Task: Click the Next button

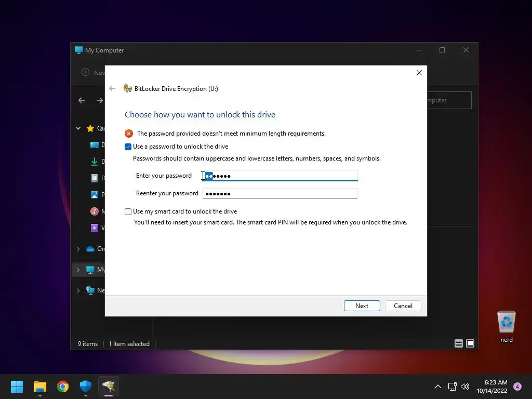Action: (x=362, y=305)
